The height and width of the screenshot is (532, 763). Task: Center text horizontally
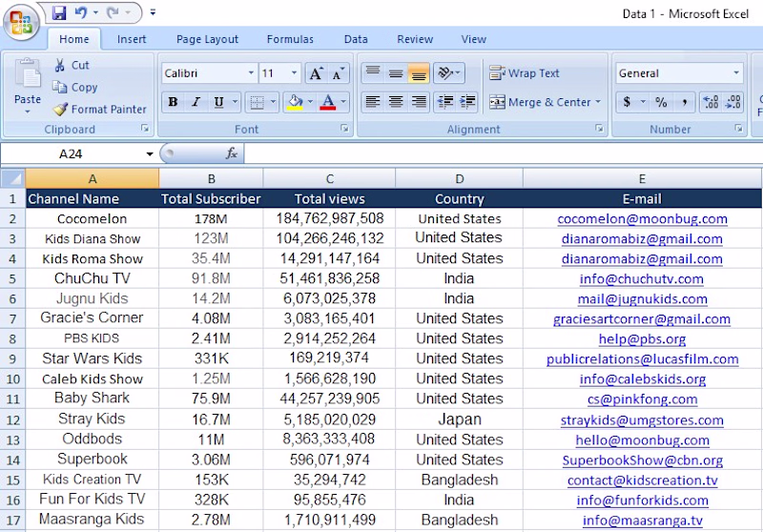[x=396, y=102]
